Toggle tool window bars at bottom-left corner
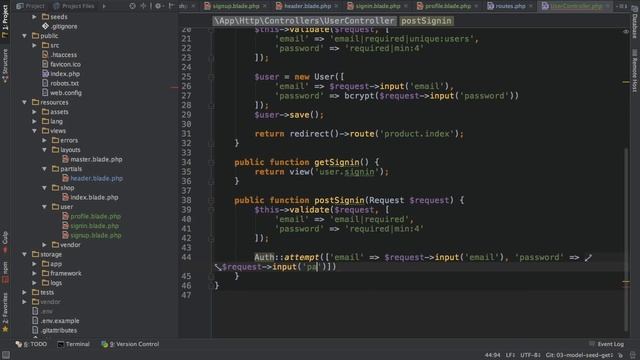Viewport: 640px width, 360px height. [5, 355]
